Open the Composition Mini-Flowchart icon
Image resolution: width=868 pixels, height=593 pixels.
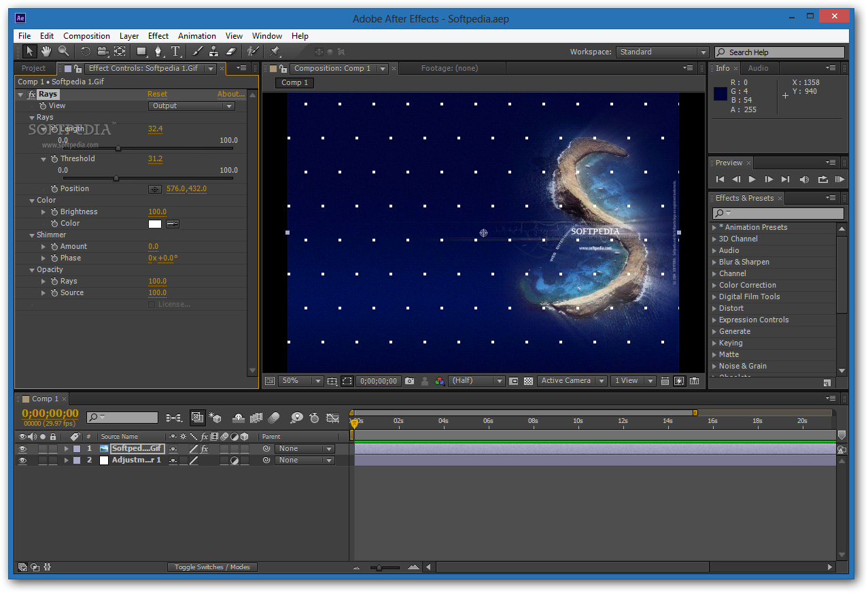click(x=173, y=418)
